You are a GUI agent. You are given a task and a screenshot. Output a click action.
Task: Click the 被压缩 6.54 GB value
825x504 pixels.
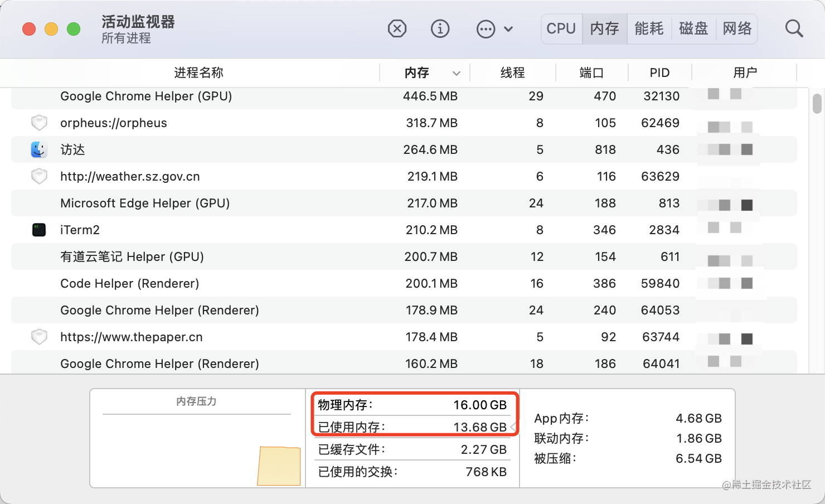coord(699,458)
